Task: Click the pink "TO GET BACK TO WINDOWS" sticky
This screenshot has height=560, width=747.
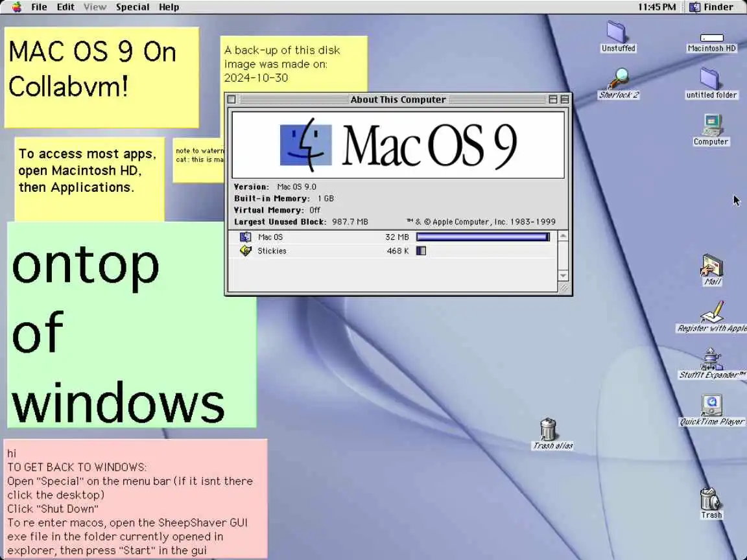Action: point(136,498)
